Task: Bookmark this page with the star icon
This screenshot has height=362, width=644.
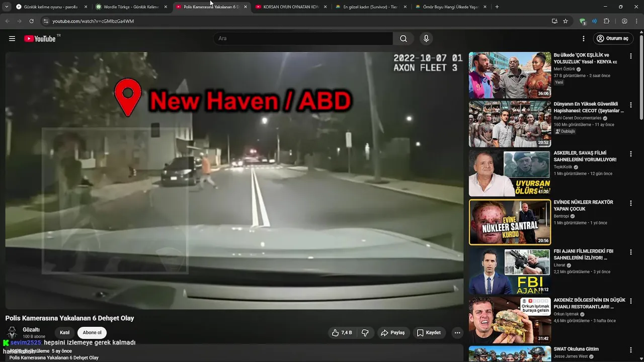Action: click(x=566, y=21)
